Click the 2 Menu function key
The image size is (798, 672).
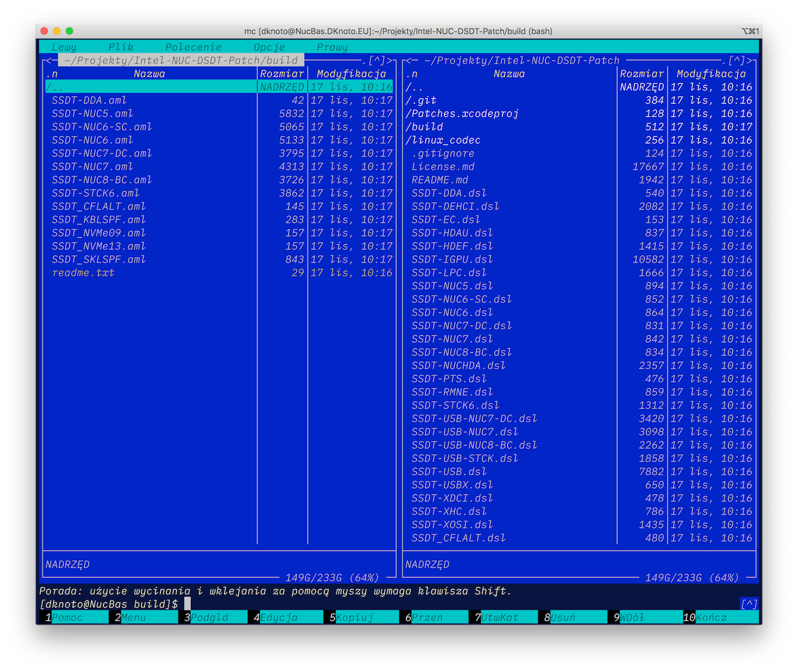(143, 617)
